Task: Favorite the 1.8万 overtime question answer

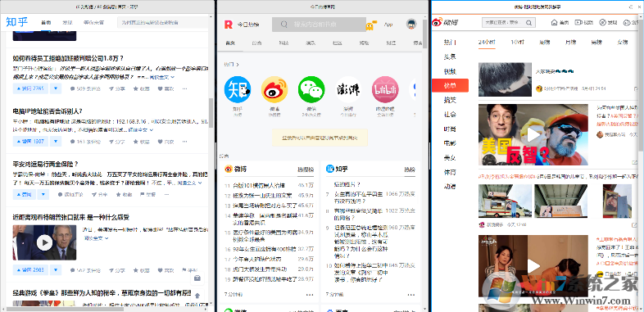Action: (141, 88)
